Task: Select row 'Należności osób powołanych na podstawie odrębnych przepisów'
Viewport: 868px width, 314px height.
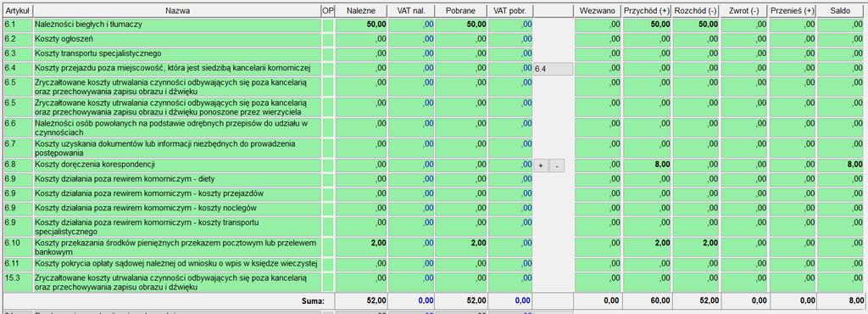Action: (x=177, y=128)
